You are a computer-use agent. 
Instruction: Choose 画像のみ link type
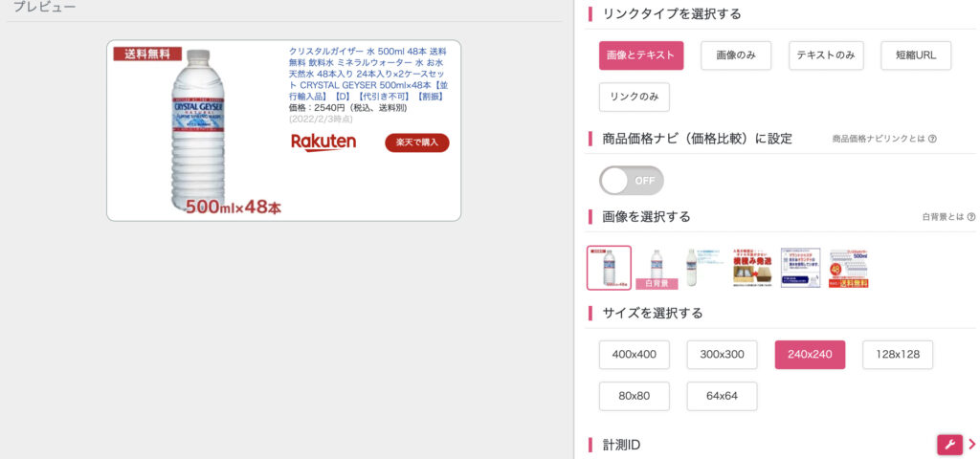[x=736, y=55]
